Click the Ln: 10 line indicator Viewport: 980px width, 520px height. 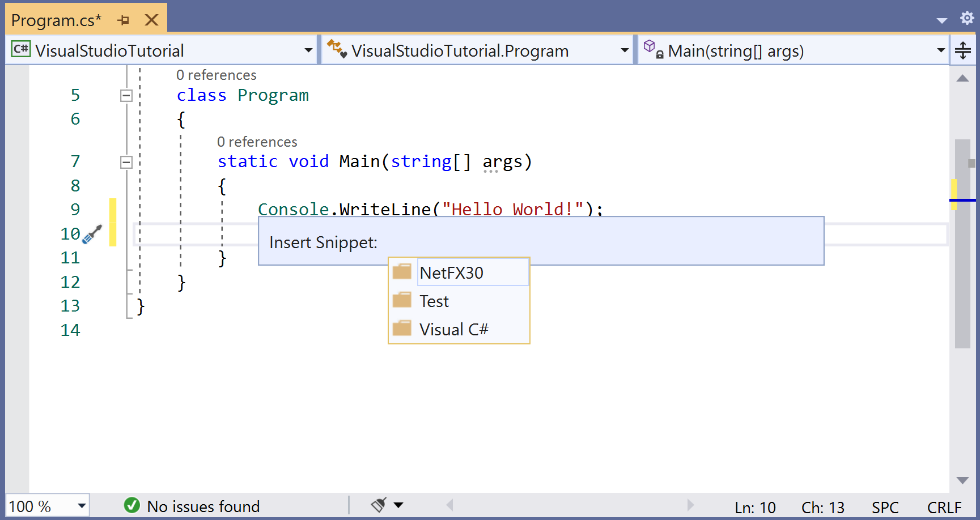click(755, 507)
